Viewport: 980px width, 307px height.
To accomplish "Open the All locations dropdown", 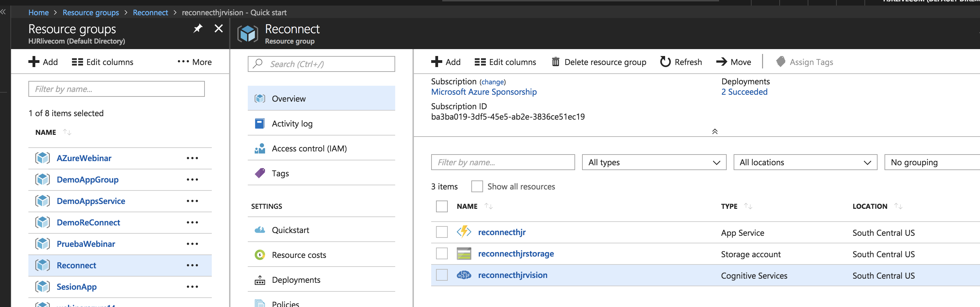I will (805, 162).
